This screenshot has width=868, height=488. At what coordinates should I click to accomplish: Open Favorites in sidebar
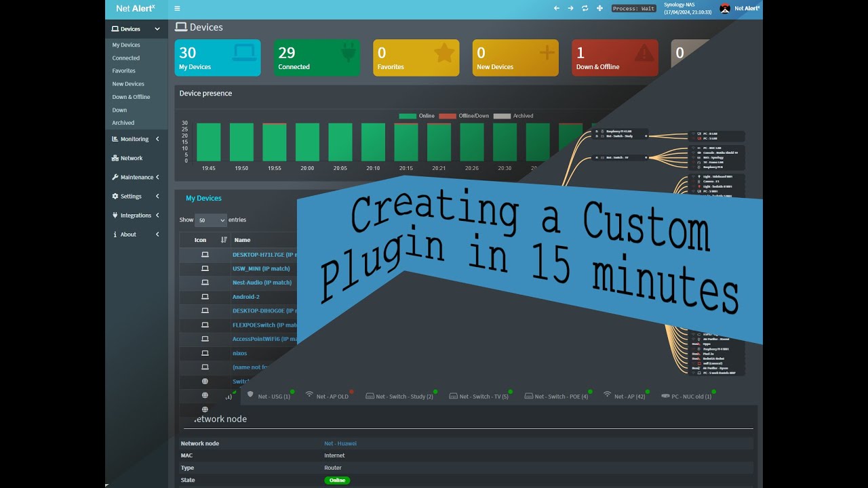pos(124,70)
